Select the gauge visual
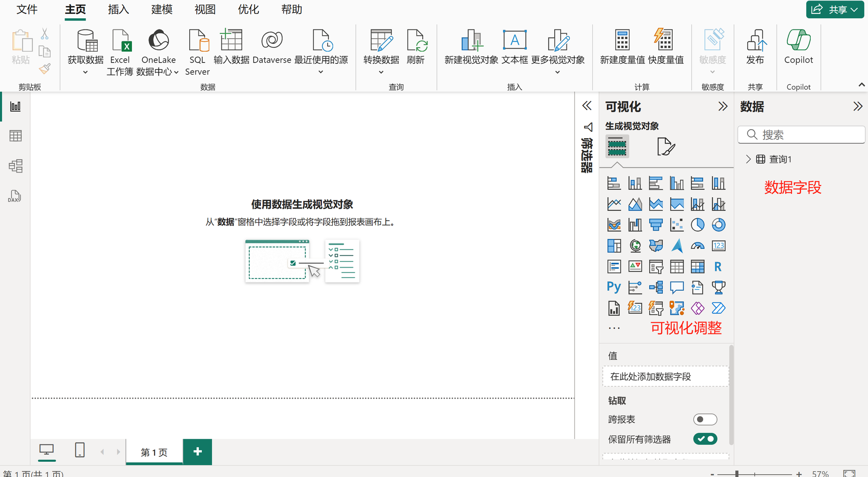The height and width of the screenshot is (477, 868). 697,245
